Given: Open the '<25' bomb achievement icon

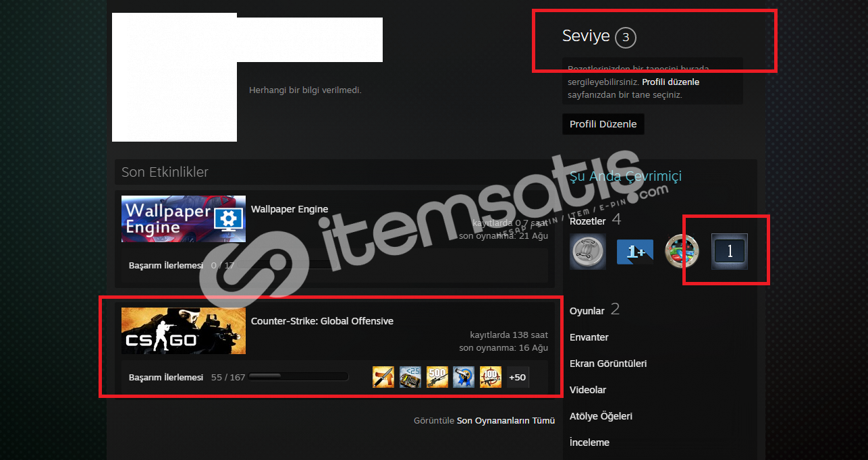Looking at the screenshot, I should 410,377.
